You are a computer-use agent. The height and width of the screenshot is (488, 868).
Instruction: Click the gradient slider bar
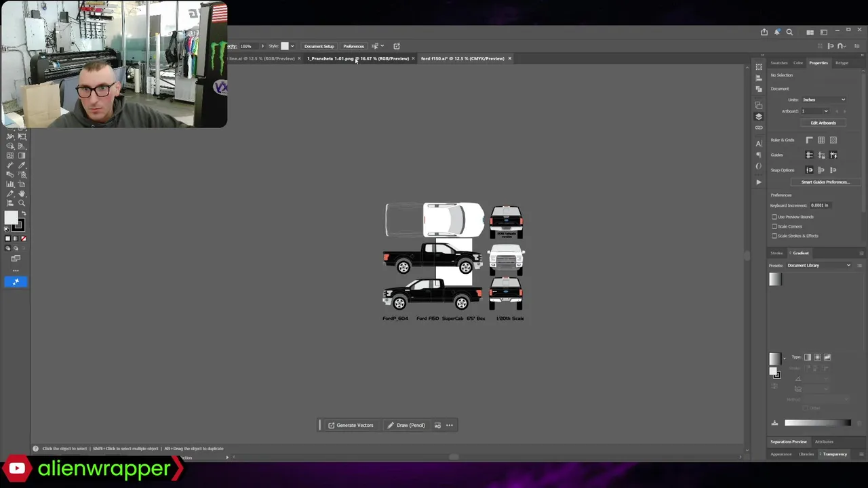817,423
